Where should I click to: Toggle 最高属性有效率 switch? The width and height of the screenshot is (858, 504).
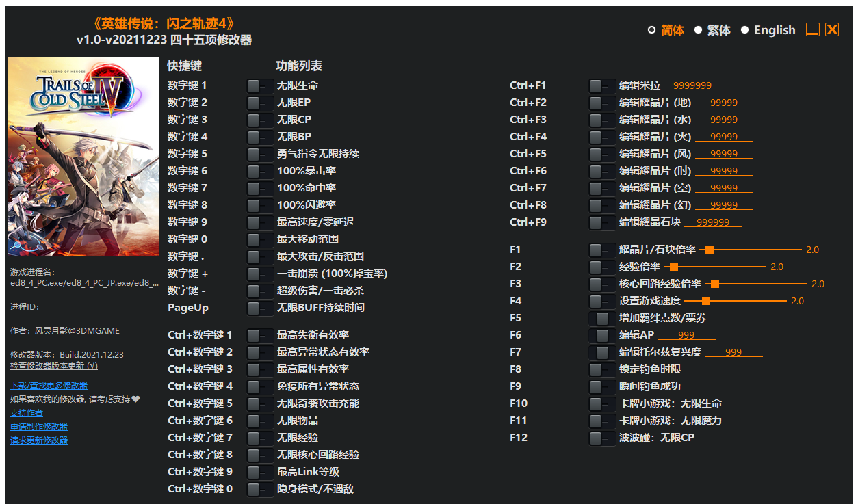tap(260, 369)
